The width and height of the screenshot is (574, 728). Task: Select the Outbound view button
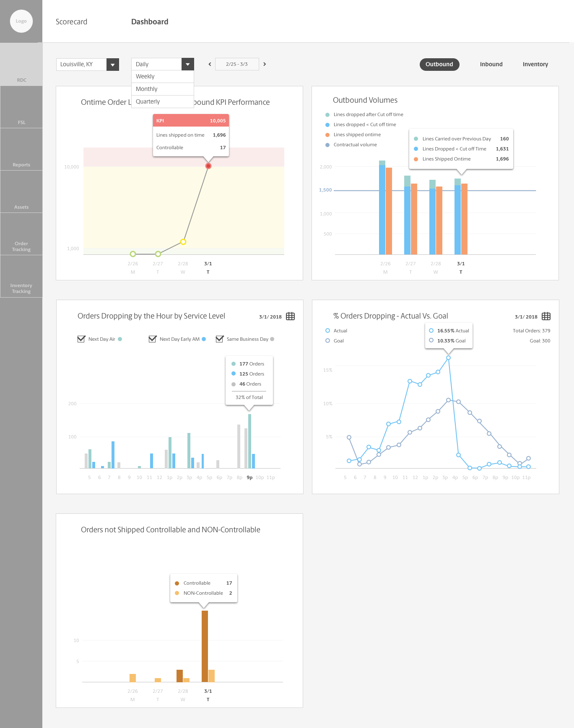pos(439,64)
